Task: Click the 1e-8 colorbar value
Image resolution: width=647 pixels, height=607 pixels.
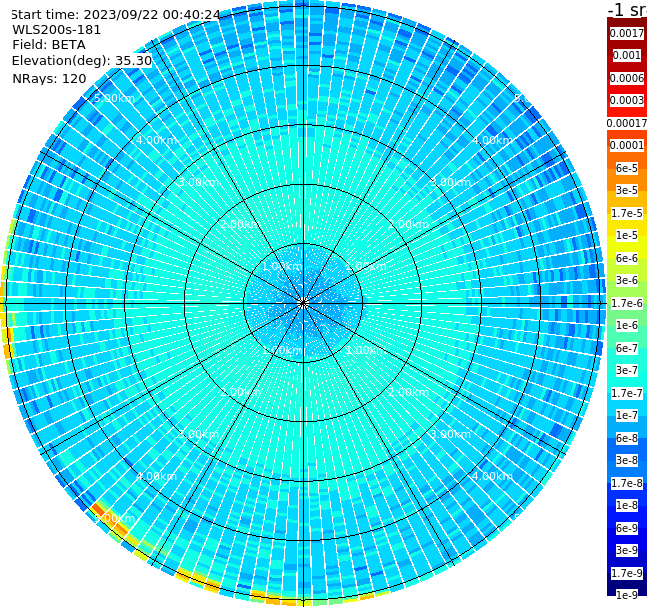Action: pyautogui.click(x=627, y=505)
